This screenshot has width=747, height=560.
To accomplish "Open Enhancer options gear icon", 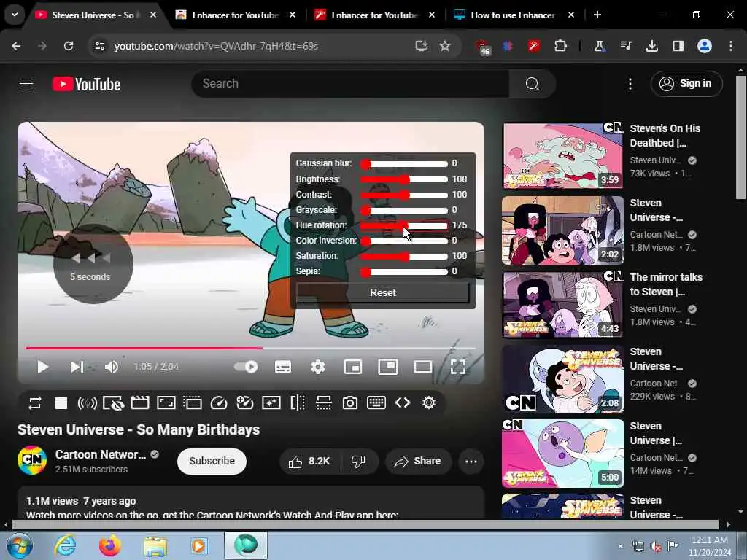I will click(x=429, y=402).
